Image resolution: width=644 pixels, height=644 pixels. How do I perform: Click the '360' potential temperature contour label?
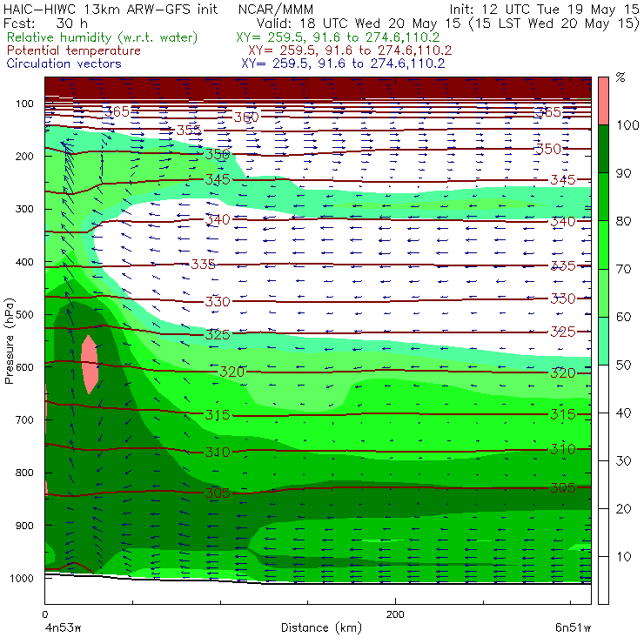click(246, 117)
